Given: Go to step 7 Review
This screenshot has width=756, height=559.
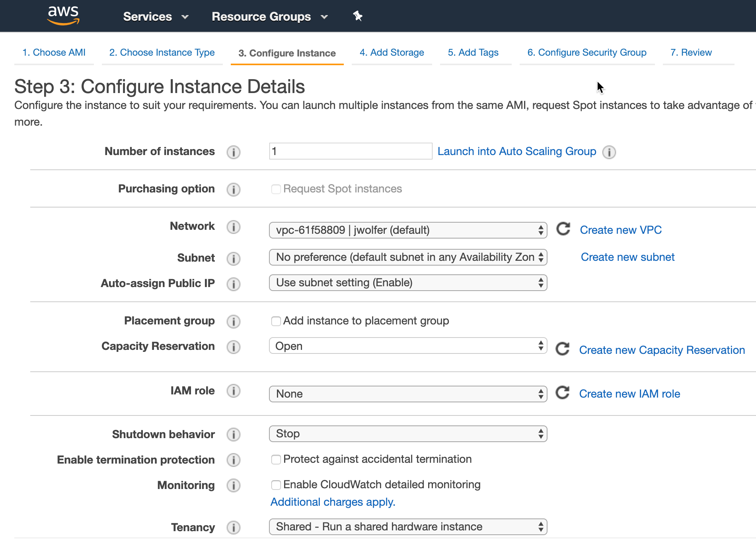Looking at the screenshot, I should pyautogui.click(x=691, y=52).
